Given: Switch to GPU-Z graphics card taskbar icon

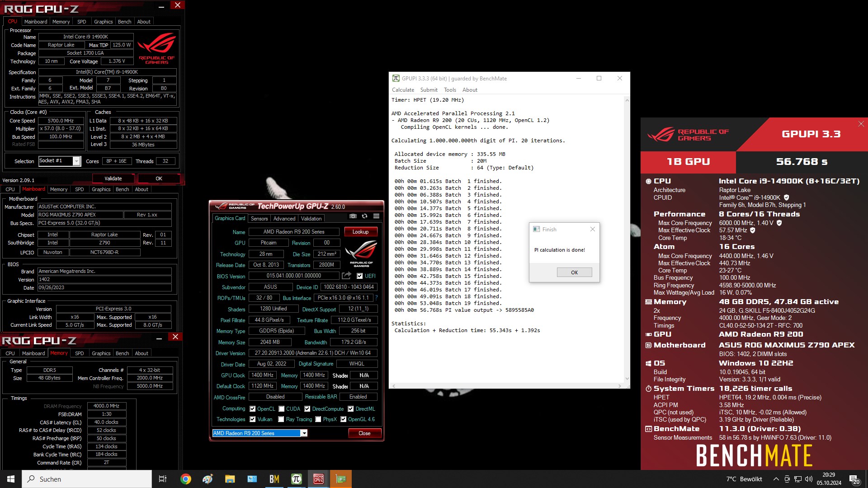Looking at the screenshot, I should coord(341,479).
